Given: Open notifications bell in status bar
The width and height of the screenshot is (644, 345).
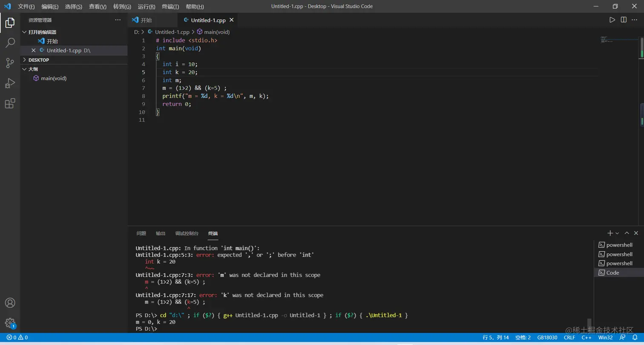Looking at the screenshot, I should (x=635, y=337).
